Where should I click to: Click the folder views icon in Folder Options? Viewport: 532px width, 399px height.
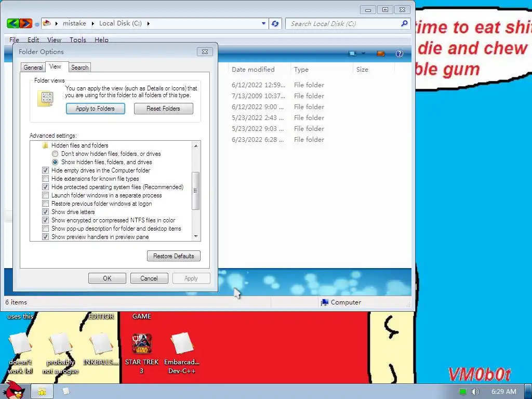[x=46, y=98]
